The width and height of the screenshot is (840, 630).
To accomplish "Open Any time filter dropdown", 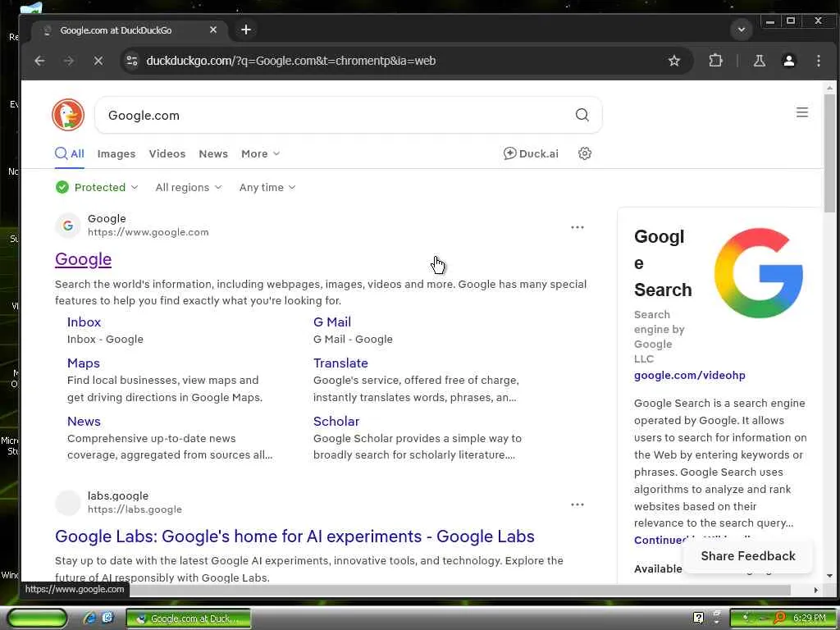I will [267, 188].
